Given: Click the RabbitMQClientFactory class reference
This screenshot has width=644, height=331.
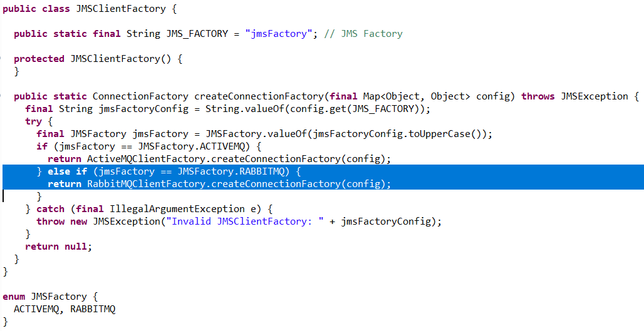Looking at the screenshot, I should pyautogui.click(x=146, y=184).
